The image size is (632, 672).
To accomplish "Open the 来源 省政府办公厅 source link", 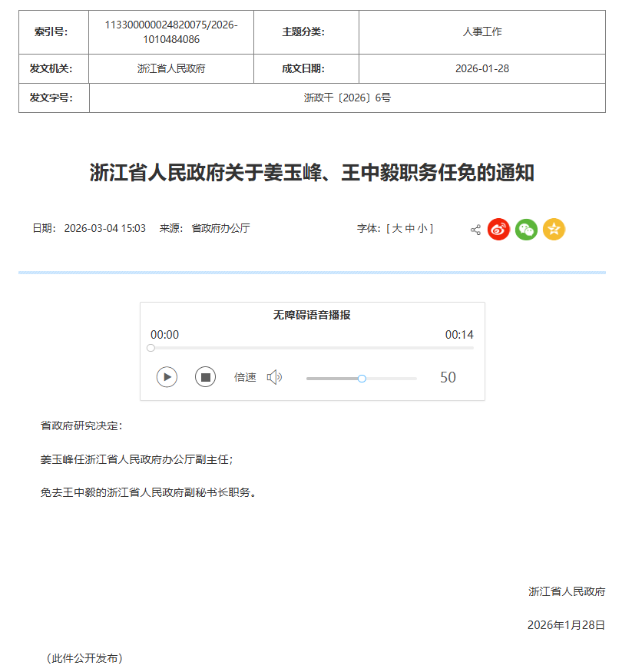I will [x=217, y=228].
